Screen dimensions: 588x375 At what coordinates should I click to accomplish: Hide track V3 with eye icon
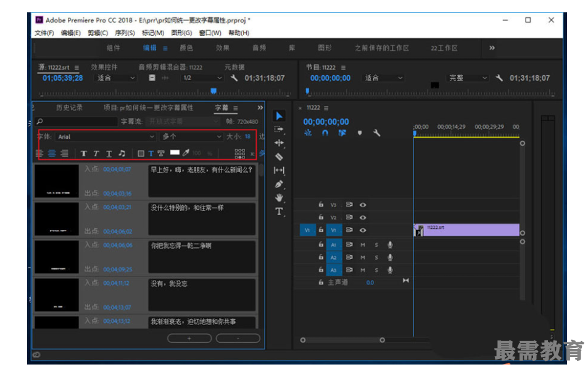point(363,205)
